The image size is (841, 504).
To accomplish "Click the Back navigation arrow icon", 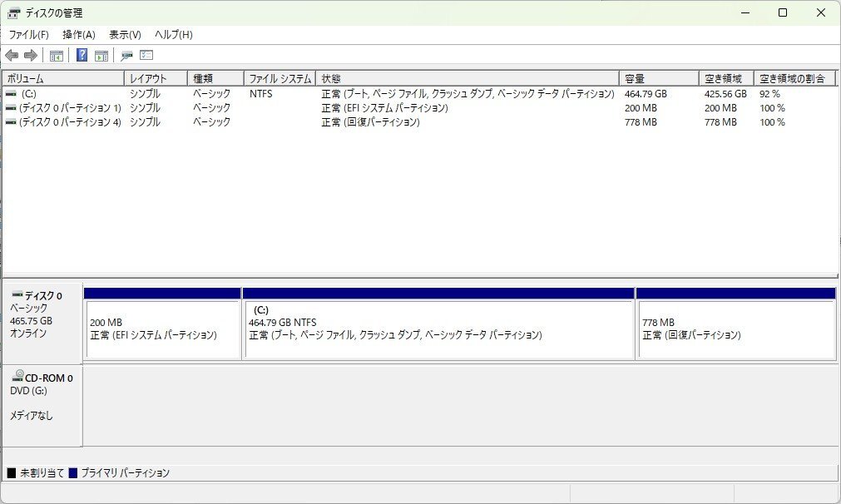I will [x=11, y=55].
